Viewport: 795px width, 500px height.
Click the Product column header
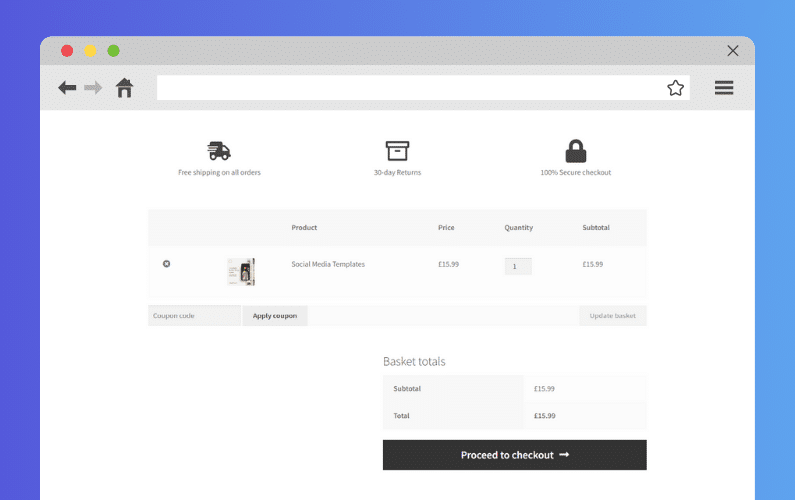pos(304,228)
